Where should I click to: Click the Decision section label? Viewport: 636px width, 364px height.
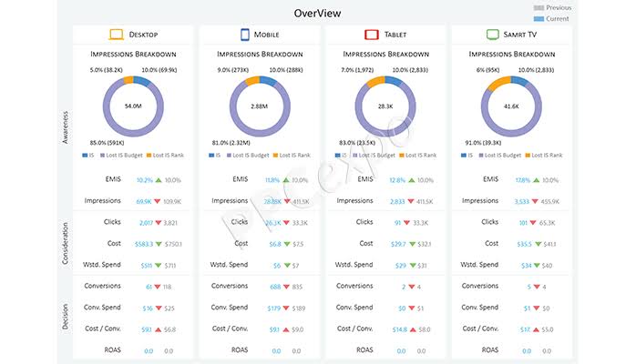pos(65,317)
